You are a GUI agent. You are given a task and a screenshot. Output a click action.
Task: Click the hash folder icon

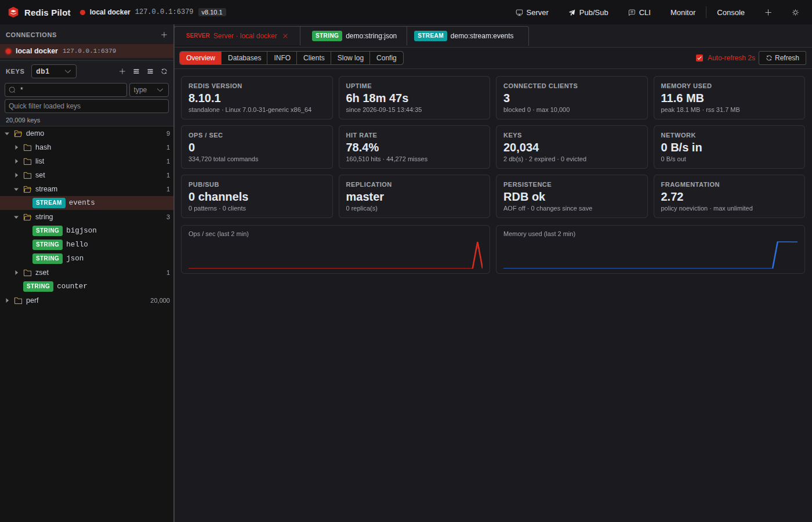point(27,147)
